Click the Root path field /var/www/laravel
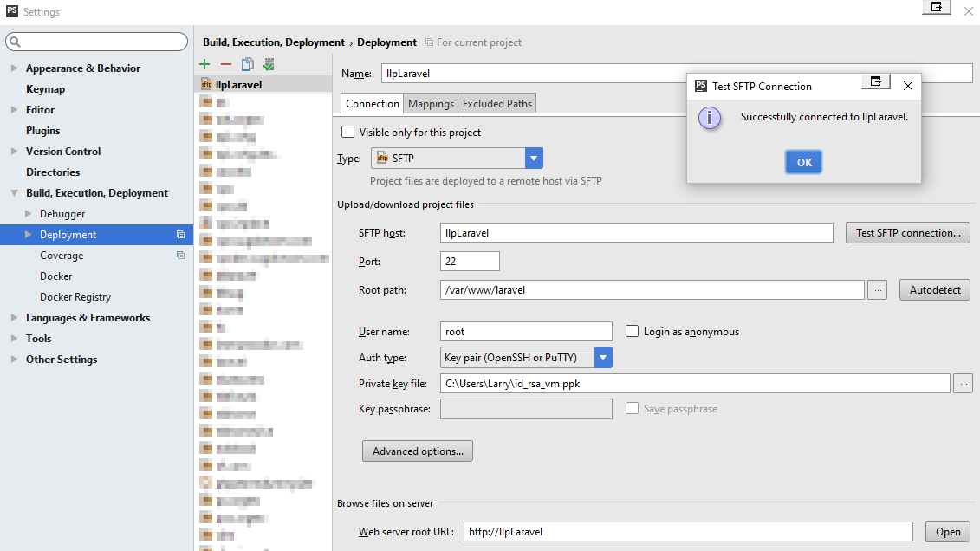This screenshot has height=551, width=980. (x=652, y=290)
